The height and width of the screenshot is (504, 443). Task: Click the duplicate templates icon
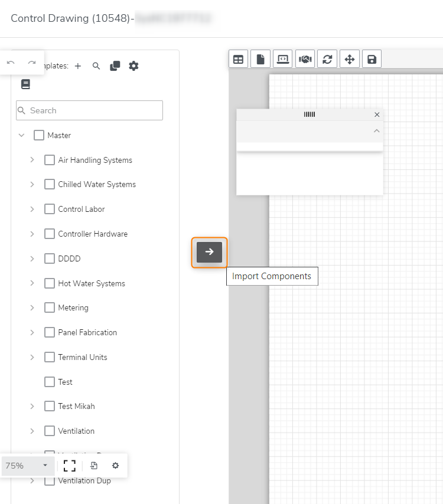115,66
